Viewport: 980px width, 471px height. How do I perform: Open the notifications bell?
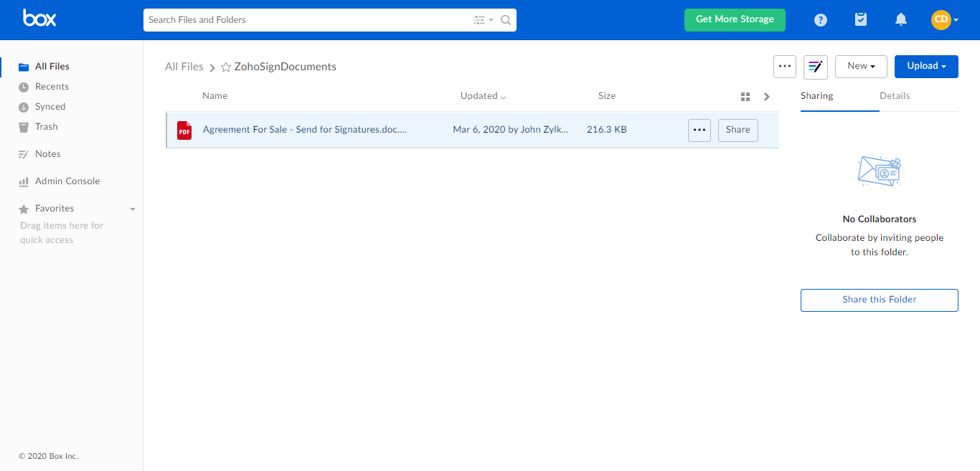901,20
